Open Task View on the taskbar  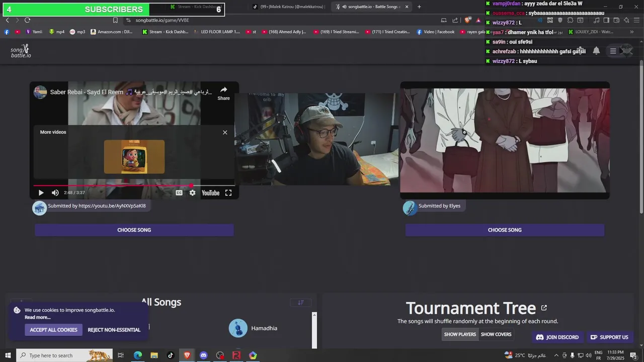click(x=121, y=355)
